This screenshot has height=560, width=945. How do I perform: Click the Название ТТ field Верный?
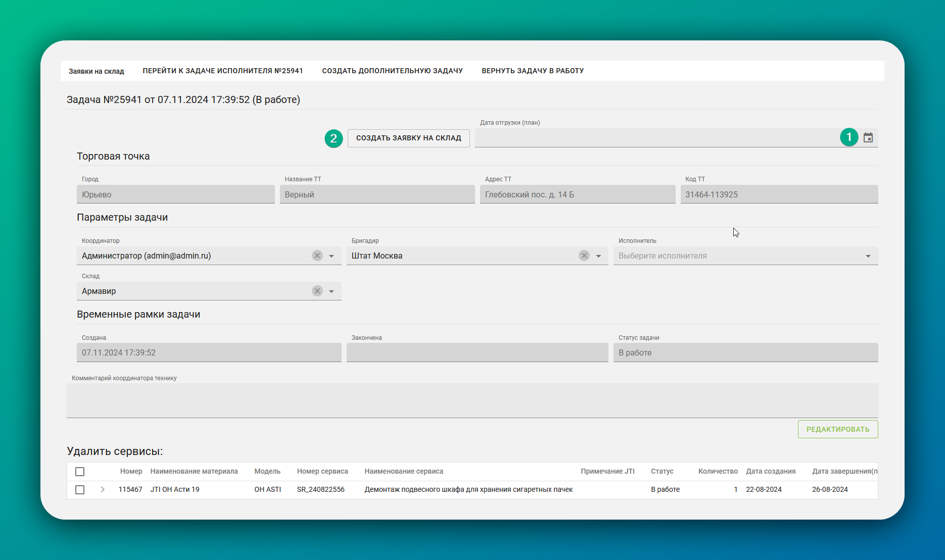377,194
